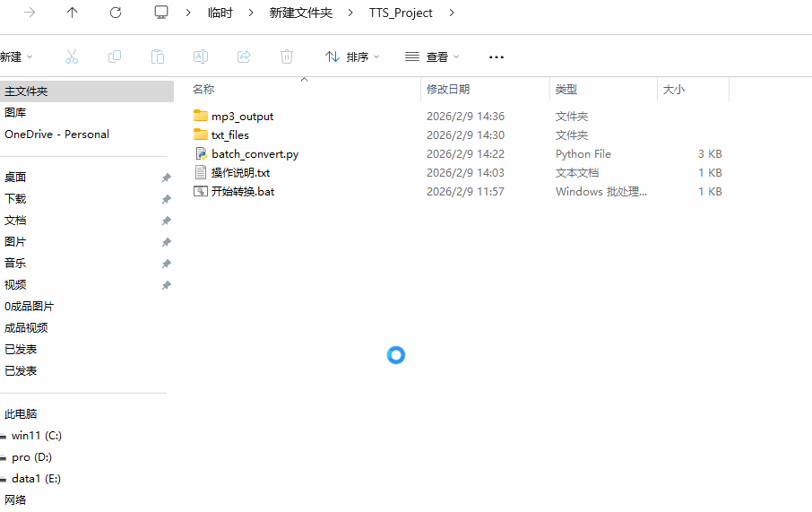Click the Python File type cell
This screenshot has height=512, width=812.
coord(583,154)
